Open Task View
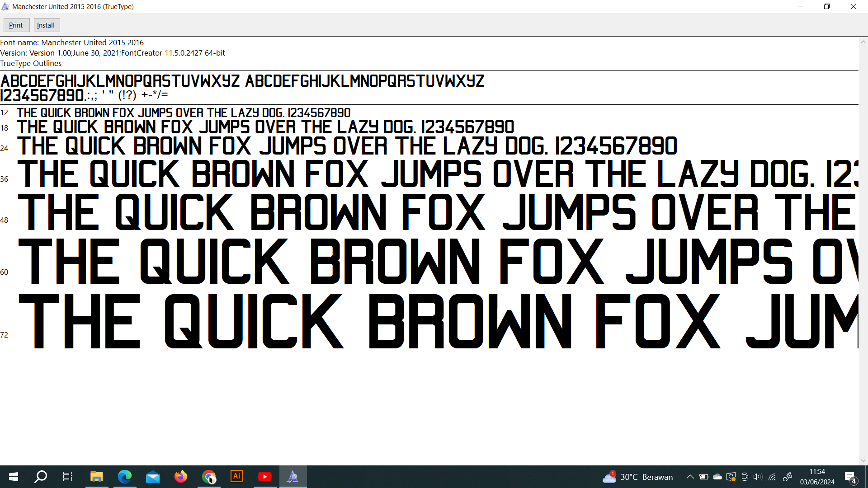The image size is (868, 488). point(68,477)
